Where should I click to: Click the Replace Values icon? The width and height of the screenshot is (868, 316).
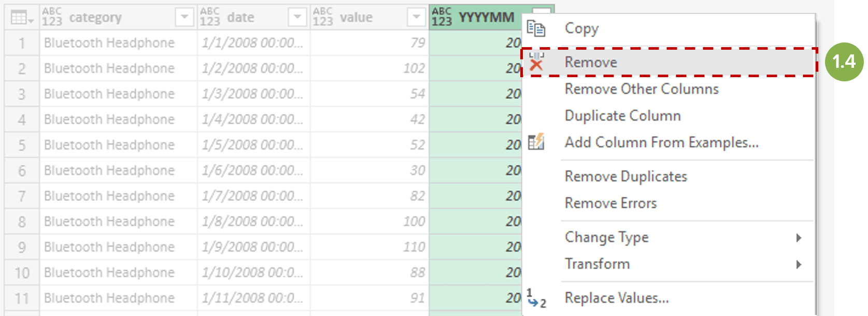[536, 298]
